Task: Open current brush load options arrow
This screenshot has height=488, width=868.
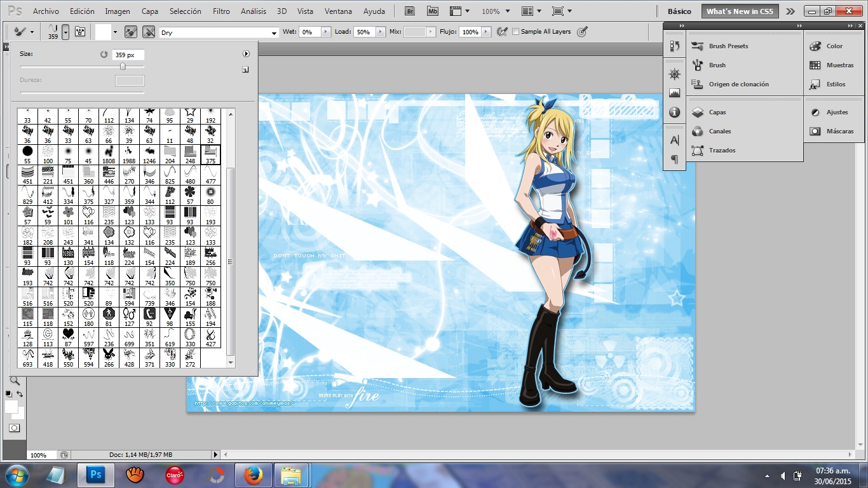Action: [x=115, y=32]
